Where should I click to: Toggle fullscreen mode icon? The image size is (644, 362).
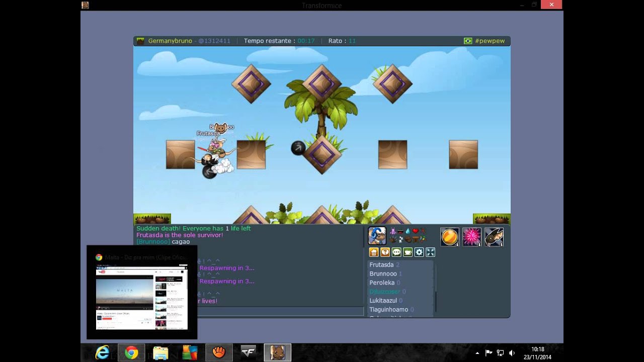(430, 252)
